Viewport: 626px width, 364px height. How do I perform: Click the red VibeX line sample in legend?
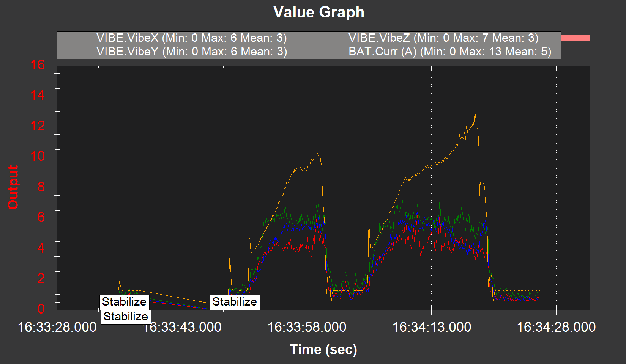[x=74, y=38]
